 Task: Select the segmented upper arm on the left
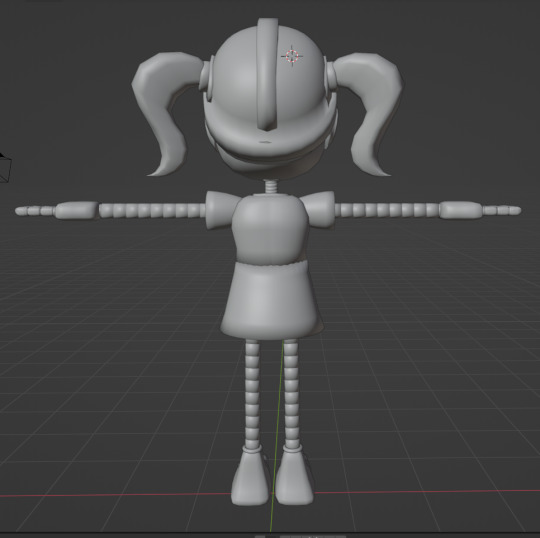click(152, 210)
